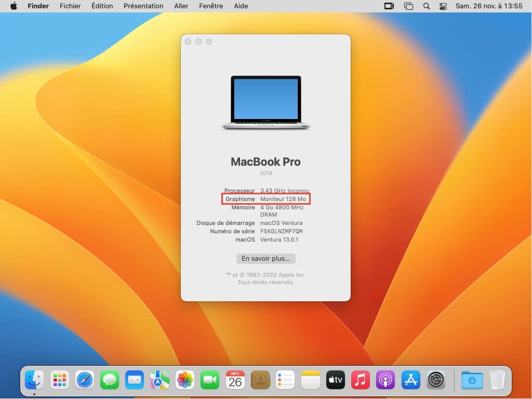Open the Présentation menu
The width and height of the screenshot is (532, 399).
tap(143, 6)
